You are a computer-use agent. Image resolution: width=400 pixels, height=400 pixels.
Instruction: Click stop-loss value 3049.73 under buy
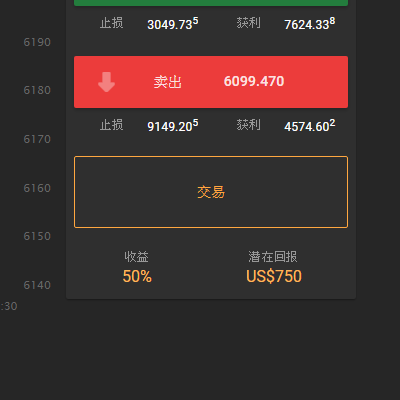(173, 24)
